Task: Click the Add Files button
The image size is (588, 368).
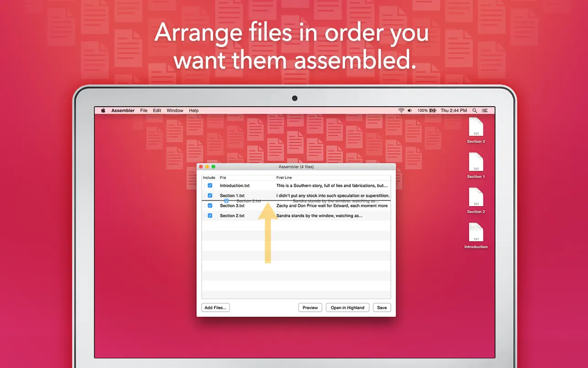Action: pyautogui.click(x=215, y=307)
